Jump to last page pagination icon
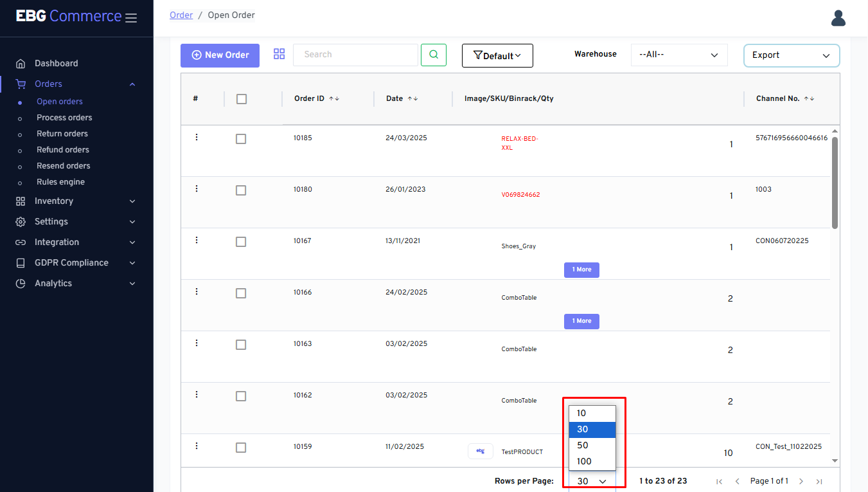 819,481
